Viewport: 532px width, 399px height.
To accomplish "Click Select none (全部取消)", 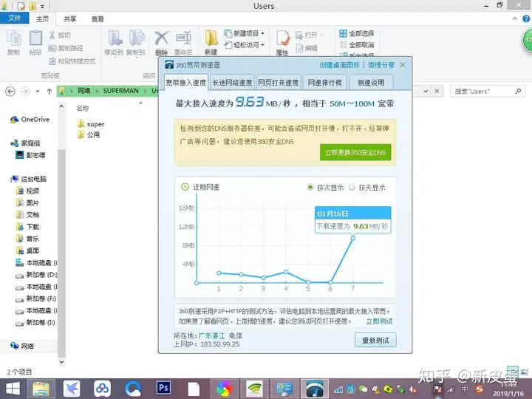I will [357, 45].
